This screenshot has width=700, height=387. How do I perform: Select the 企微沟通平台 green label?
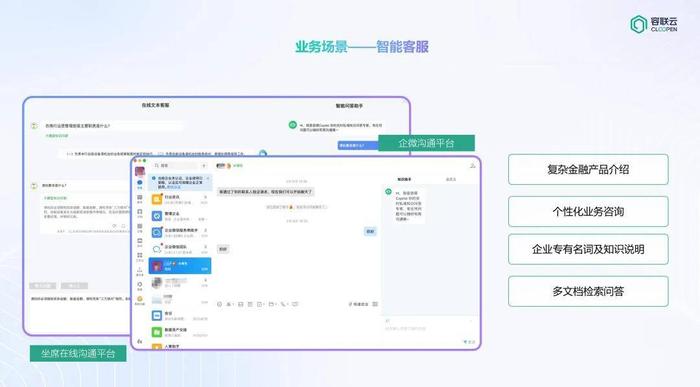click(x=426, y=143)
